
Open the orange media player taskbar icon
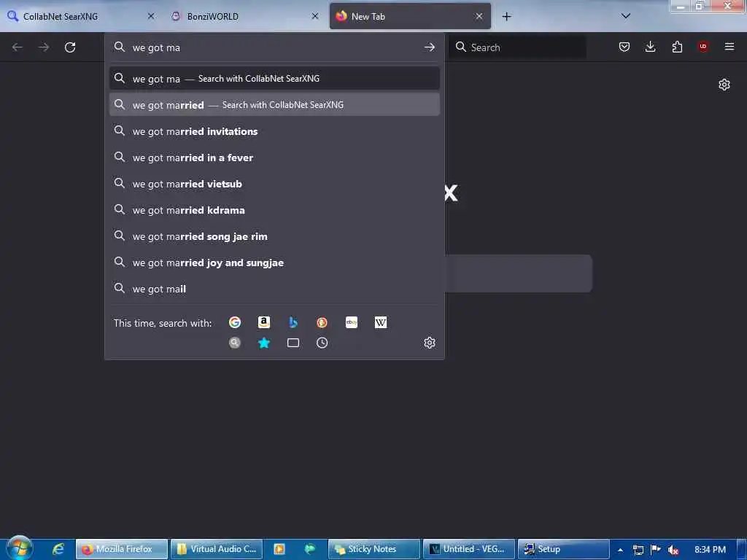(x=279, y=549)
